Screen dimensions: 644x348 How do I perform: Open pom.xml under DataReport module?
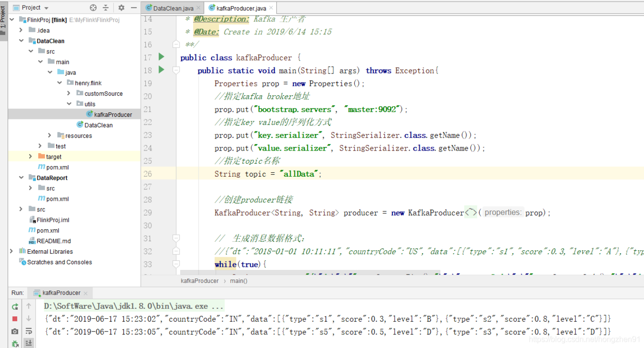pos(57,199)
